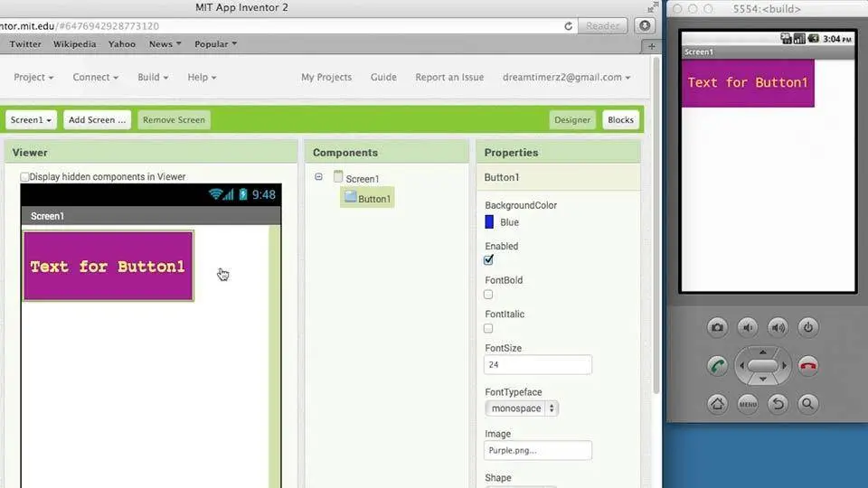868x488 pixels.
Task: Click the Safari Reader button
Action: pos(602,26)
